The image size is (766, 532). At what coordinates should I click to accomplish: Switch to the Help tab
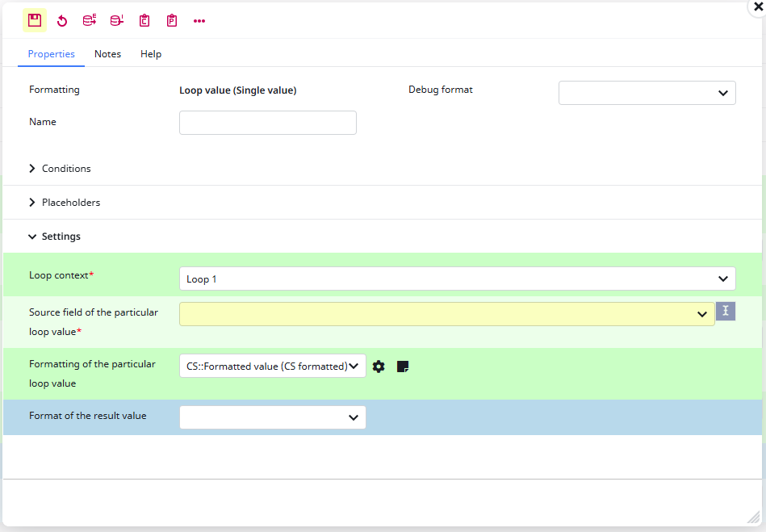point(150,54)
